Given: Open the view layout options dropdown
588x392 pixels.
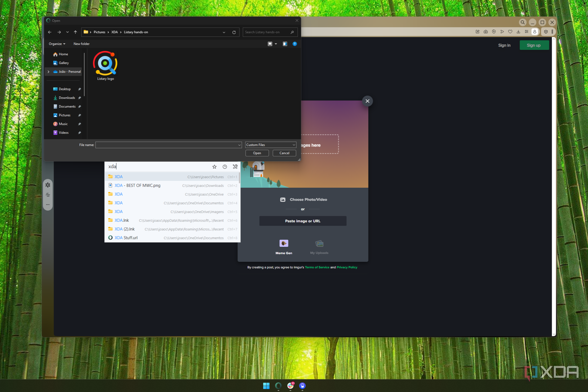Looking at the screenshot, I should coord(276,44).
